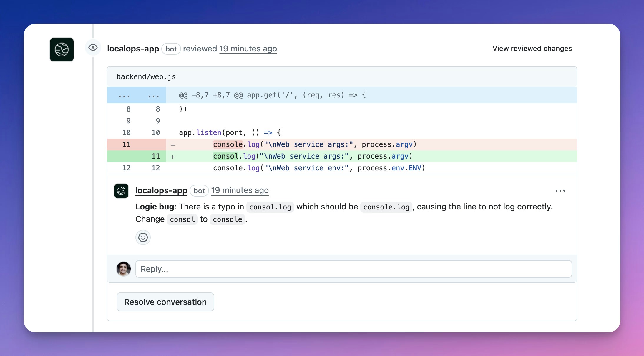This screenshot has width=644, height=356.
Task: Click the user avatar beside the Reply box
Action: click(x=124, y=269)
